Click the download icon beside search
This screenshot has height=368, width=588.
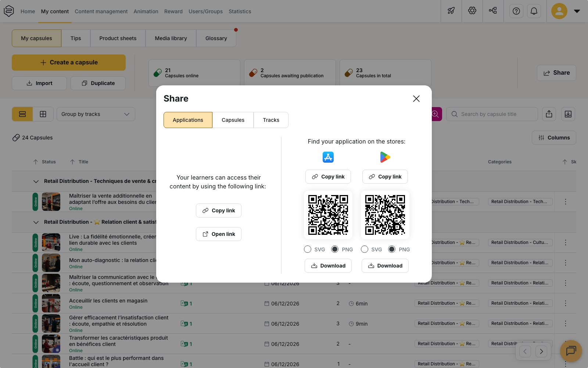pos(568,114)
